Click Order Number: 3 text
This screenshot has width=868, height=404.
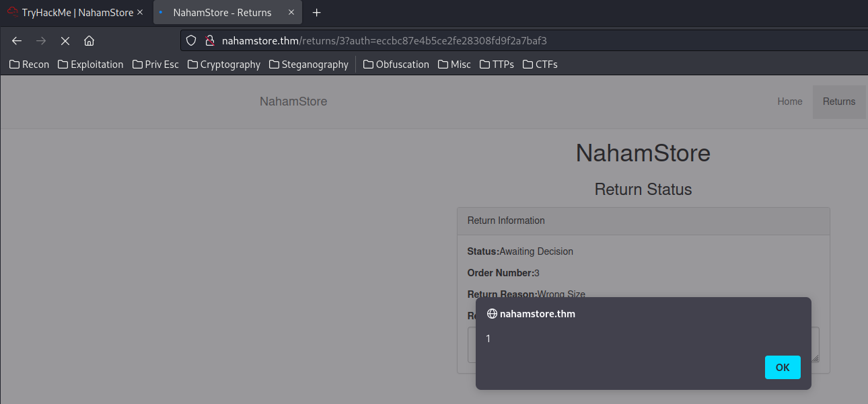coord(503,273)
